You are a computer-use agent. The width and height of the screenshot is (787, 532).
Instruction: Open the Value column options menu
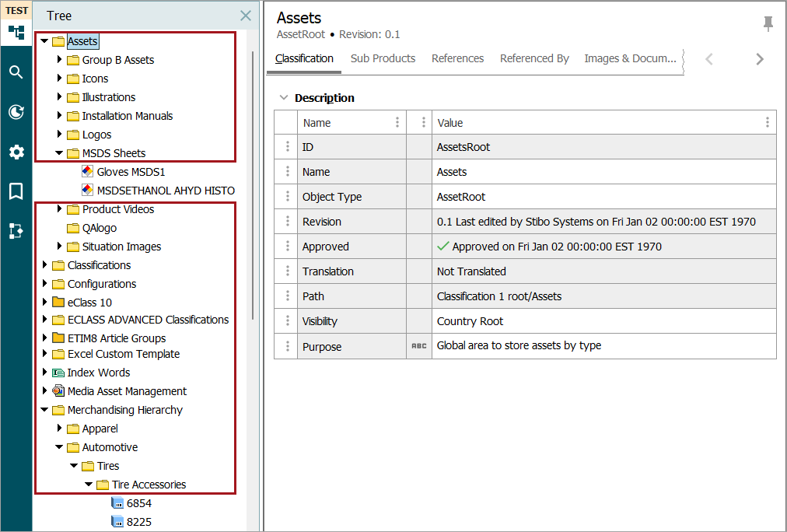767,123
